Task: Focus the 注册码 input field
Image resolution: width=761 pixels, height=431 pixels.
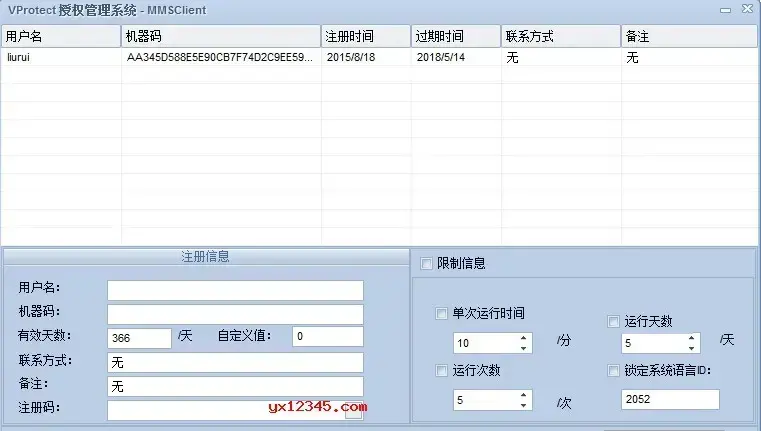Action: click(x=235, y=410)
